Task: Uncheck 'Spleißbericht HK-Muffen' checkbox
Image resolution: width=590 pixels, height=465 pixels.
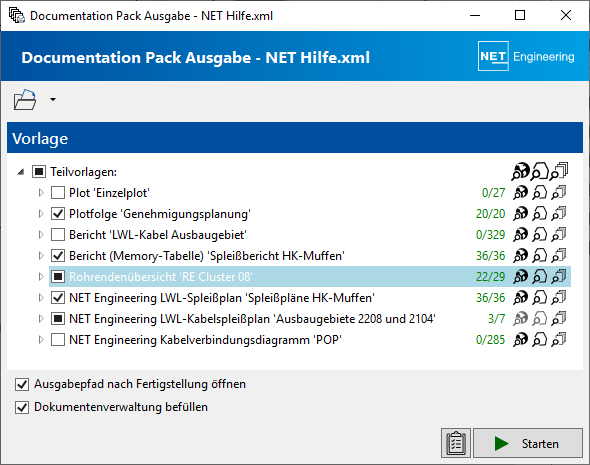Action: (58, 256)
